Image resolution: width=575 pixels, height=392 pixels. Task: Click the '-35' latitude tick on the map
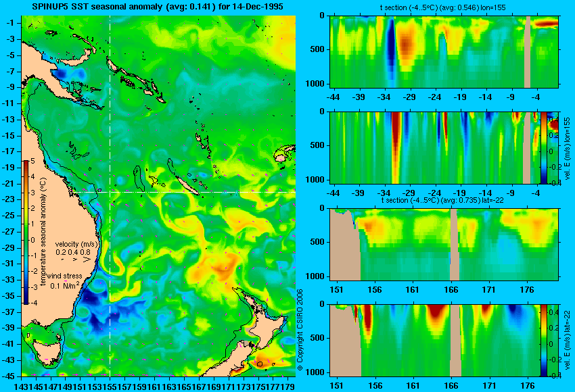(x=9, y=295)
